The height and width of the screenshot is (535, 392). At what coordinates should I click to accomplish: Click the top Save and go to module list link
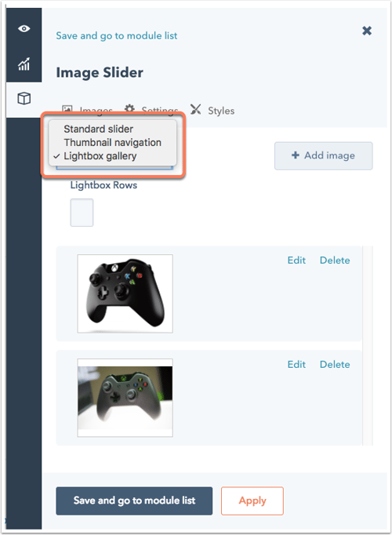117,36
